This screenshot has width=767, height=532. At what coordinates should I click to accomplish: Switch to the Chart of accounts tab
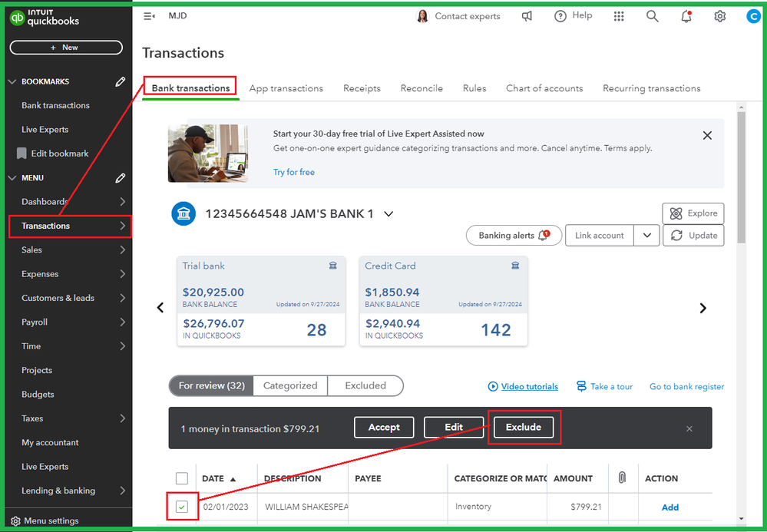[544, 88]
